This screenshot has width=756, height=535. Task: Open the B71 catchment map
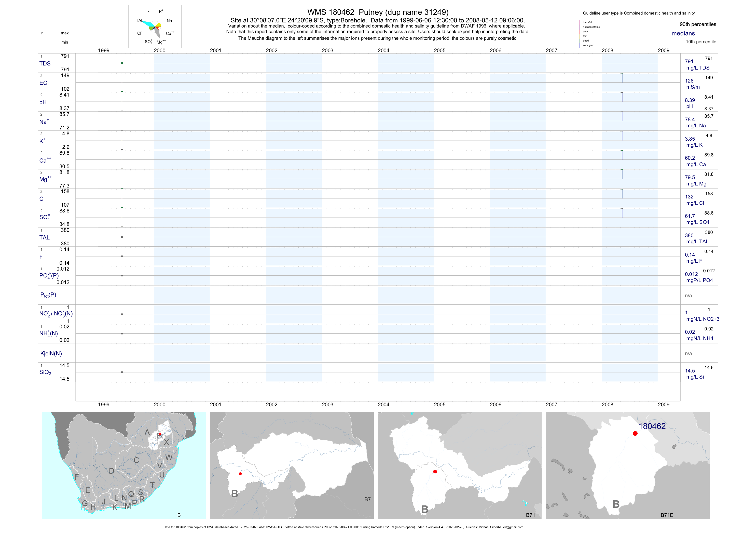(x=460, y=465)
